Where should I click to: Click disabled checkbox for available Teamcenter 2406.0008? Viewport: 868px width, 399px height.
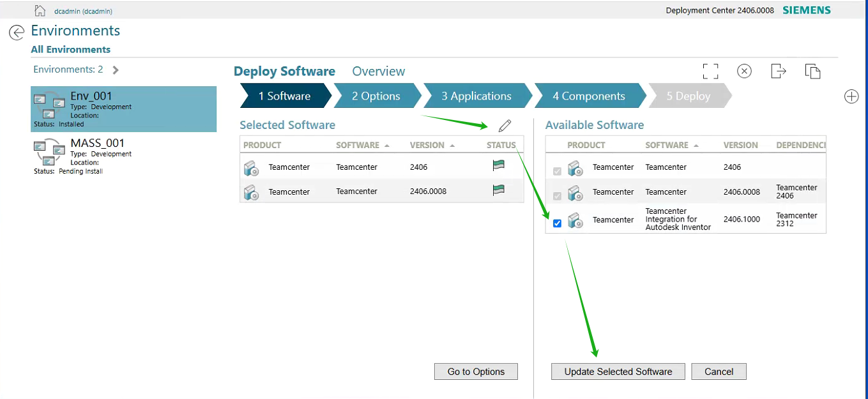pyautogui.click(x=557, y=195)
